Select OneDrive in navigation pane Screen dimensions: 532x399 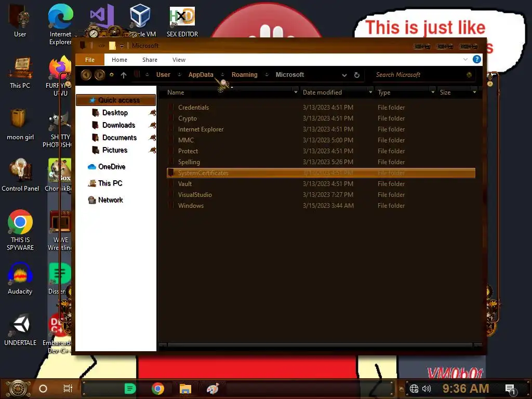coord(112,167)
